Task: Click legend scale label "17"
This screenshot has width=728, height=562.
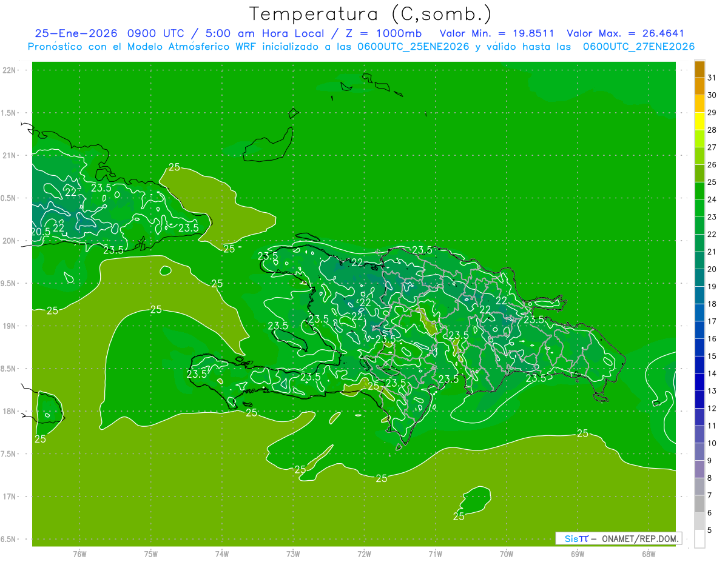Action: pyautogui.click(x=712, y=321)
